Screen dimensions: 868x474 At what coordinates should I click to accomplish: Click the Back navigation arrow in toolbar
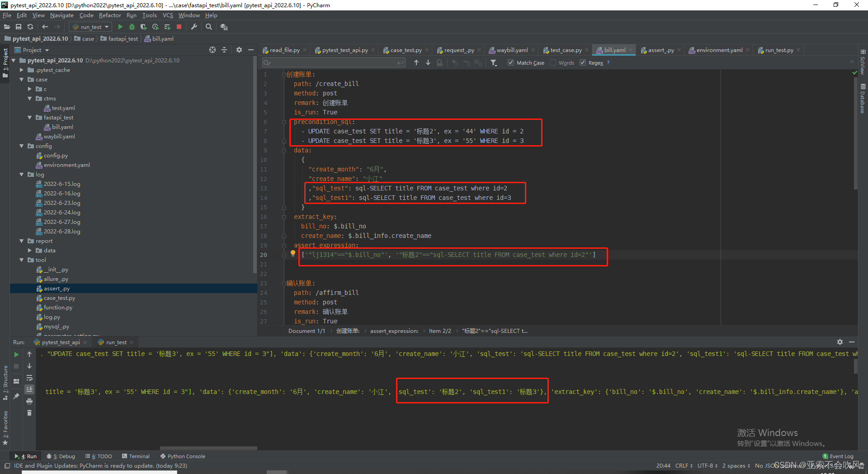click(x=45, y=27)
